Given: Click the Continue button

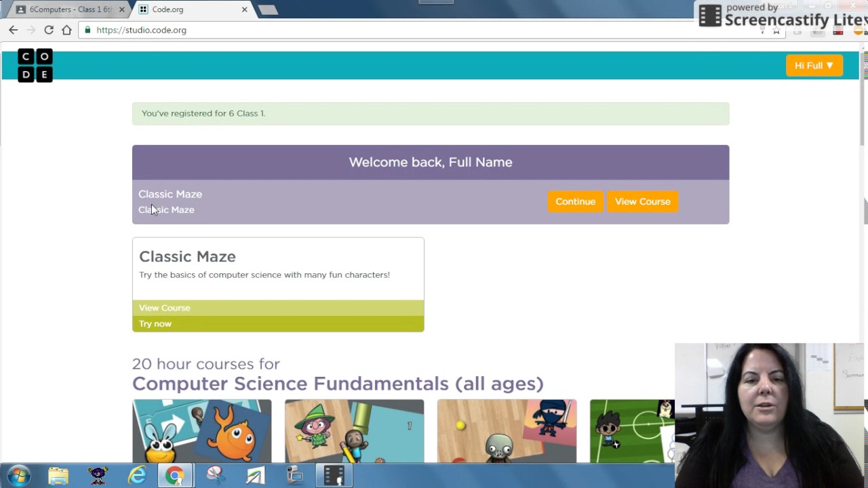Looking at the screenshot, I should click(x=575, y=201).
